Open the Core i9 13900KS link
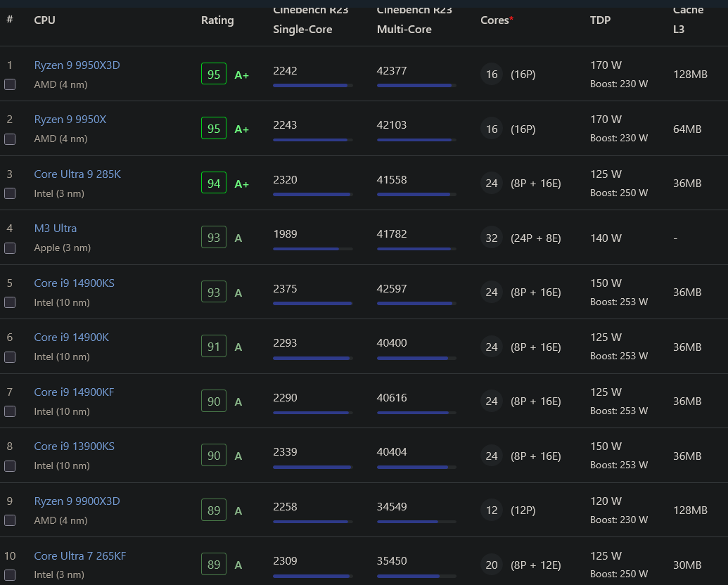Viewport: 728px width, 585px height. [x=75, y=446]
